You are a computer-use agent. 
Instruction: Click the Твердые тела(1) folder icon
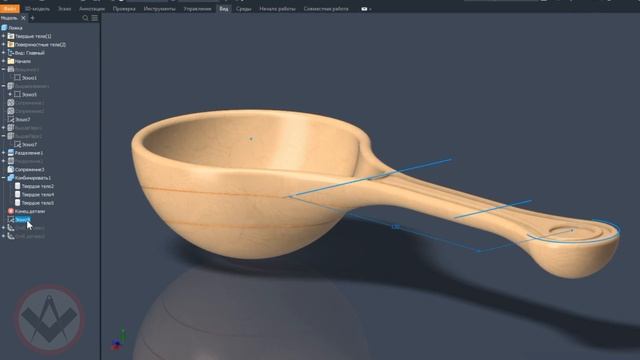click(11, 36)
